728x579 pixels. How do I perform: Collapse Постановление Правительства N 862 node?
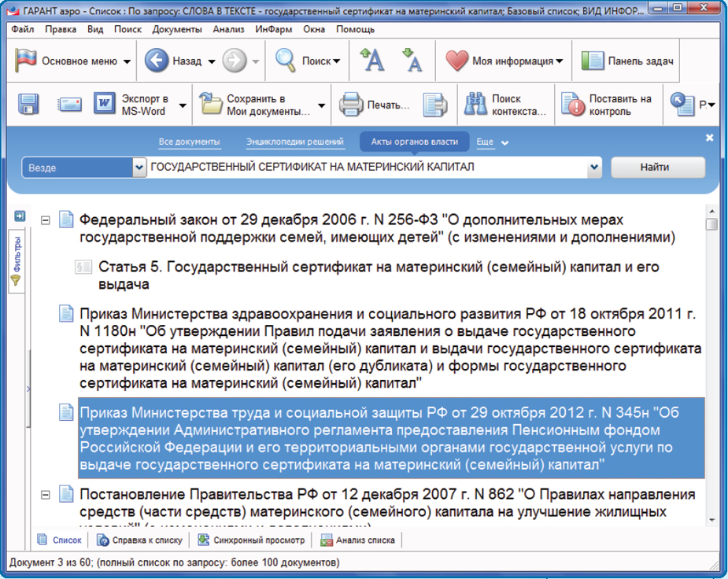[x=46, y=495]
